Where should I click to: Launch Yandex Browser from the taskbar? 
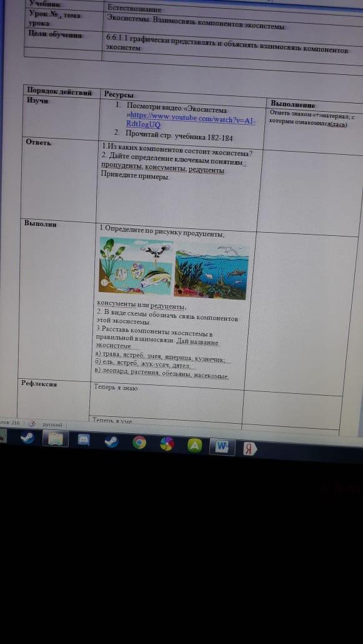point(249,449)
